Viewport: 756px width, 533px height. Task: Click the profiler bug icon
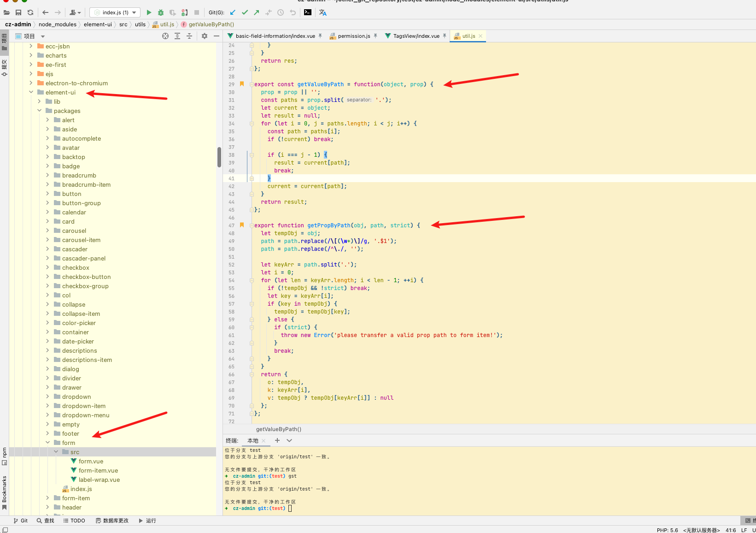(x=184, y=12)
